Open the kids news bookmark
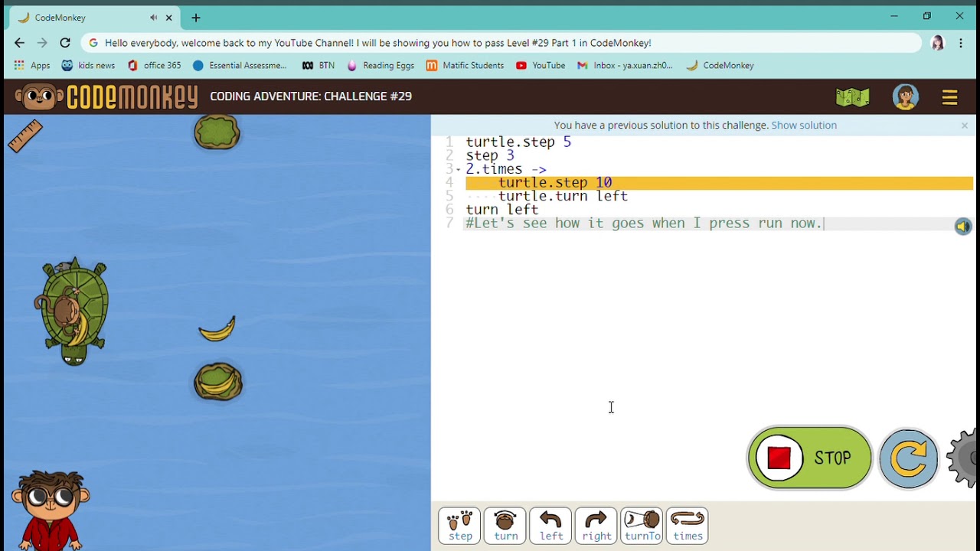The width and height of the screenshot is (980, 551). (x=88, y=66)
